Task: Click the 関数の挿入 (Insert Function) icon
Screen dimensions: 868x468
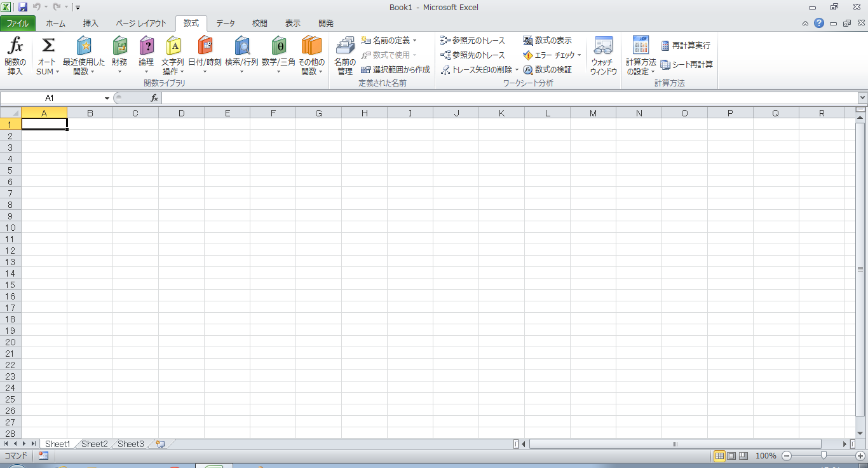Action: point(15,47)
